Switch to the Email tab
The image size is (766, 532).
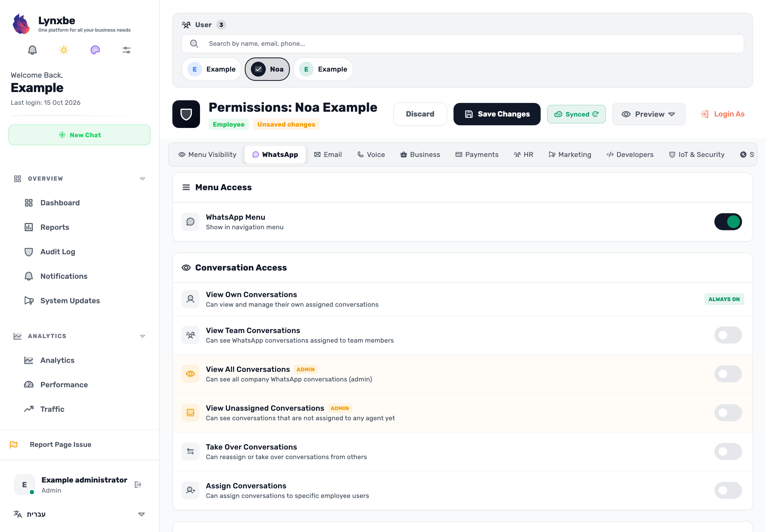[x=328, y=155]
